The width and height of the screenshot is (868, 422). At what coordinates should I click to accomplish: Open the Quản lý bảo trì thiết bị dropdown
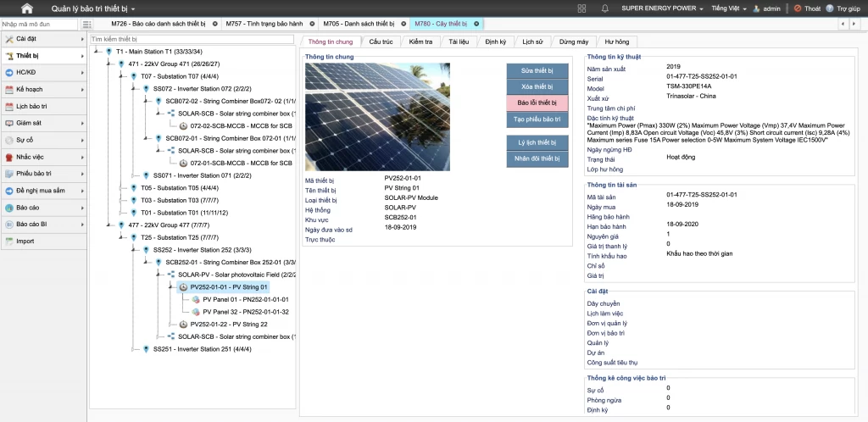point(93,8)
